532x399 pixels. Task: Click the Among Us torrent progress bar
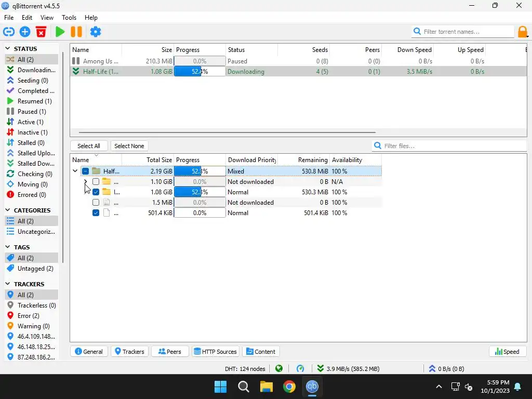coord(200,61)
